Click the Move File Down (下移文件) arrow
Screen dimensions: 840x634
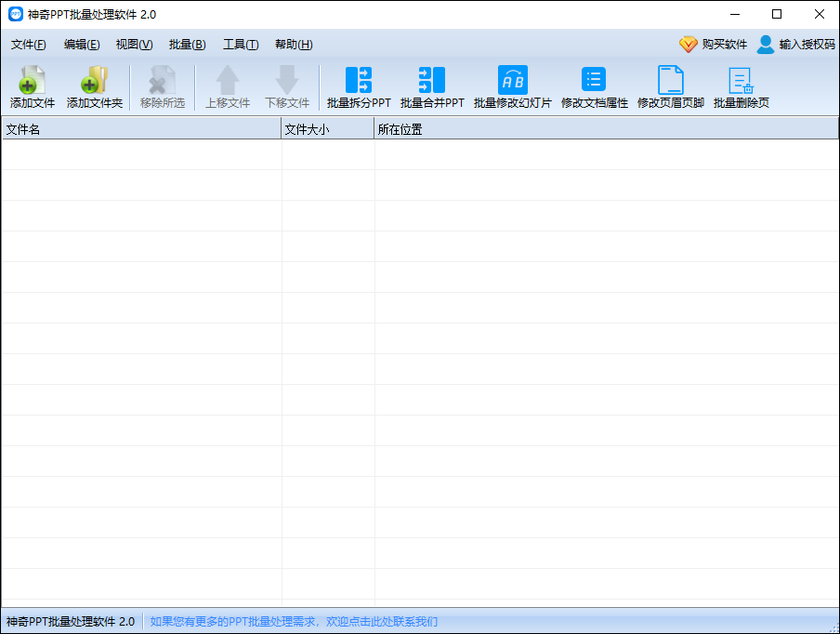[287, 79]
